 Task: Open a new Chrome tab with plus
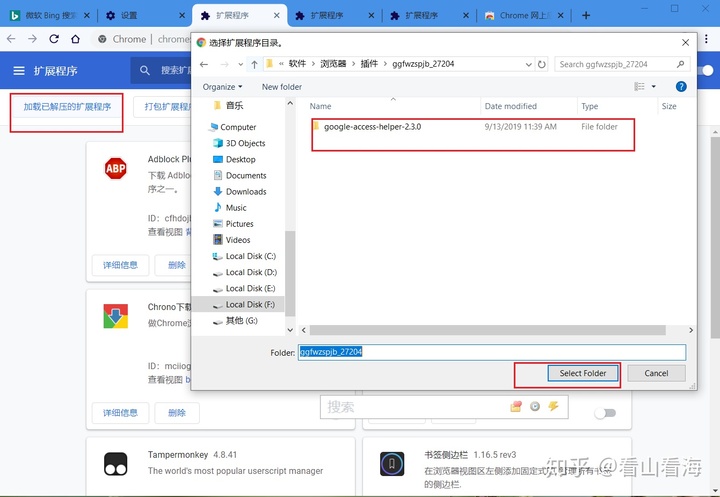click(586, 16)
